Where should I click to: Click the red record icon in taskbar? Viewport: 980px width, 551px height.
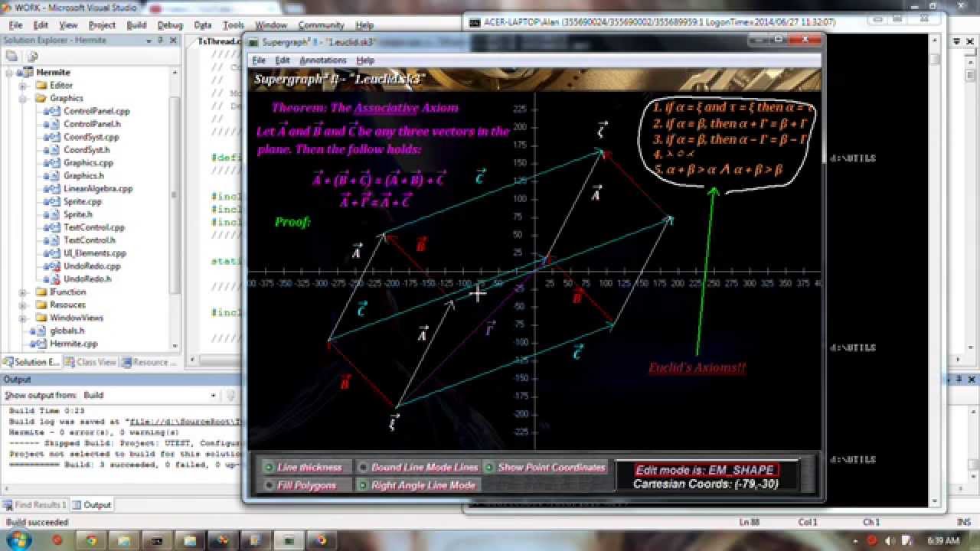click(x=57, y=540)
